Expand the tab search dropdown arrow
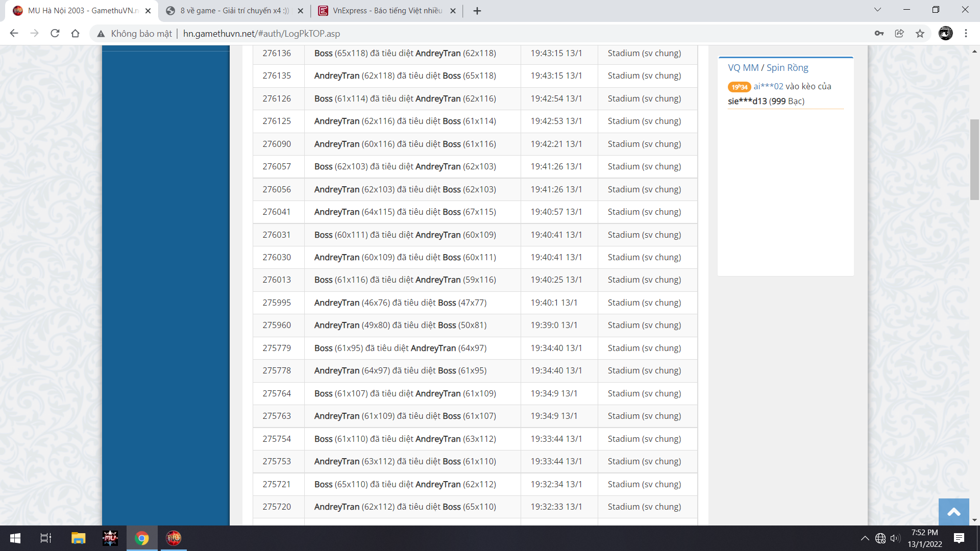Image resolution: width=980 pixels, height=551 pixels. (877, 10)
